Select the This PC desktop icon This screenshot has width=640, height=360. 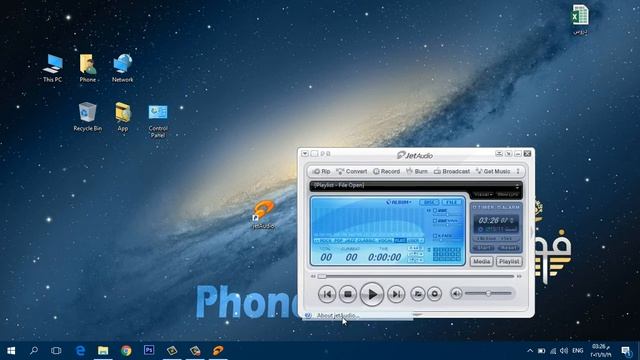click(x=53, y=68)
